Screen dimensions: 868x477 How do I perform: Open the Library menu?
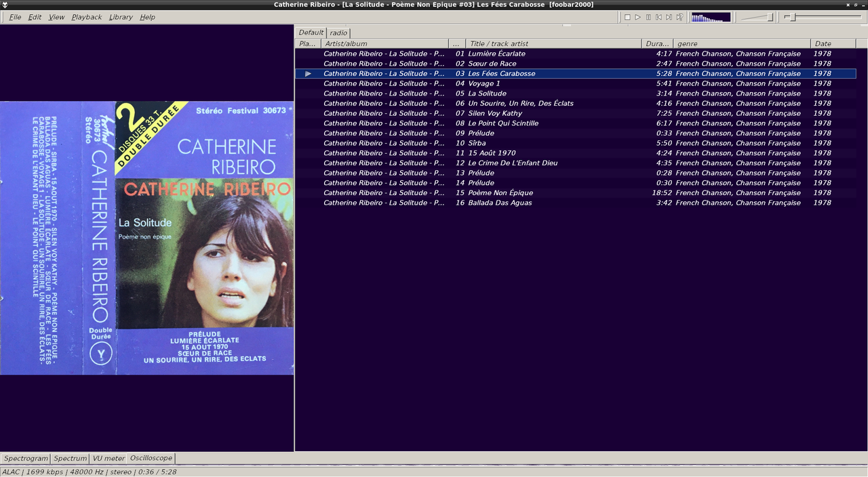pyautogui.click(x=121, y=17)
